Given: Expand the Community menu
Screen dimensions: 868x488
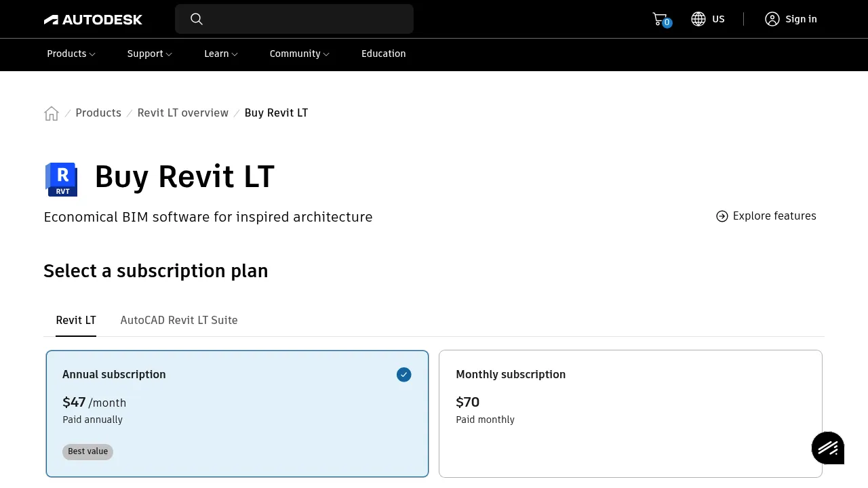Looking at the screenshot, I should [299, 54].
